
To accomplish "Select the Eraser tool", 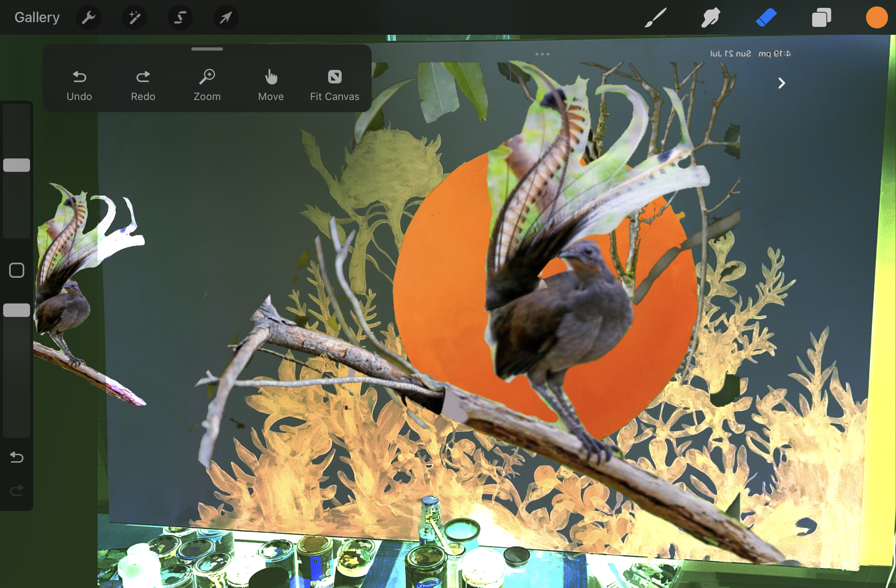I will click(x=766, y=17).
